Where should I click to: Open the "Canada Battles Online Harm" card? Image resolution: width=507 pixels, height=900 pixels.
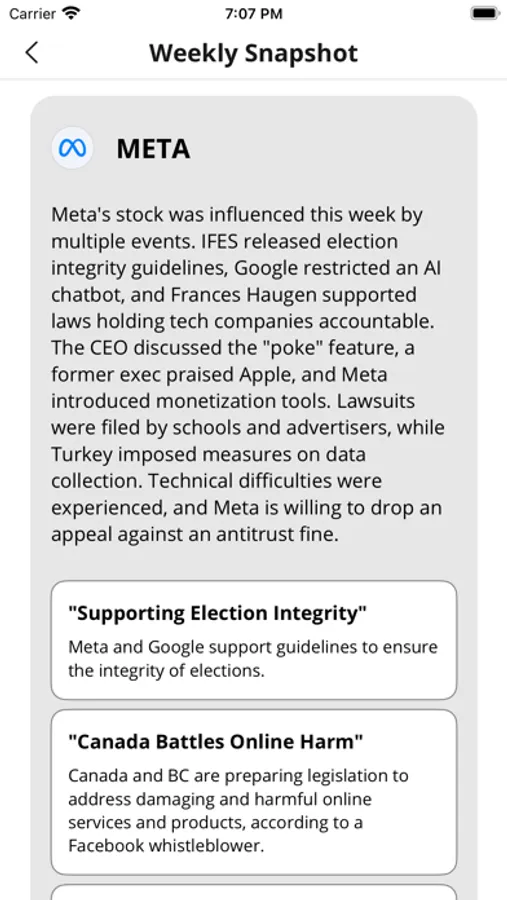tap(254, 792)
